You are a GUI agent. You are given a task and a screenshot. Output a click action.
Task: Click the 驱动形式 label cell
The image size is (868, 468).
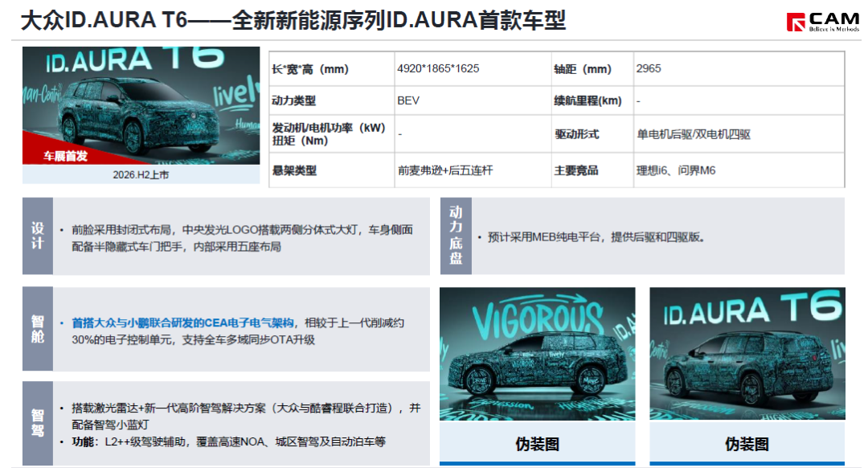coord(592,134)
